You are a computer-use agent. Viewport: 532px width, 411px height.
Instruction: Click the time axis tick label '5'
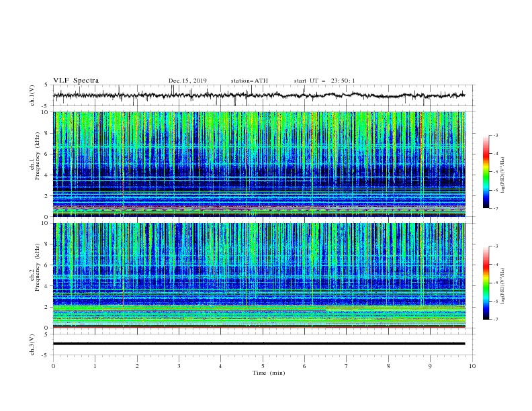263,366
